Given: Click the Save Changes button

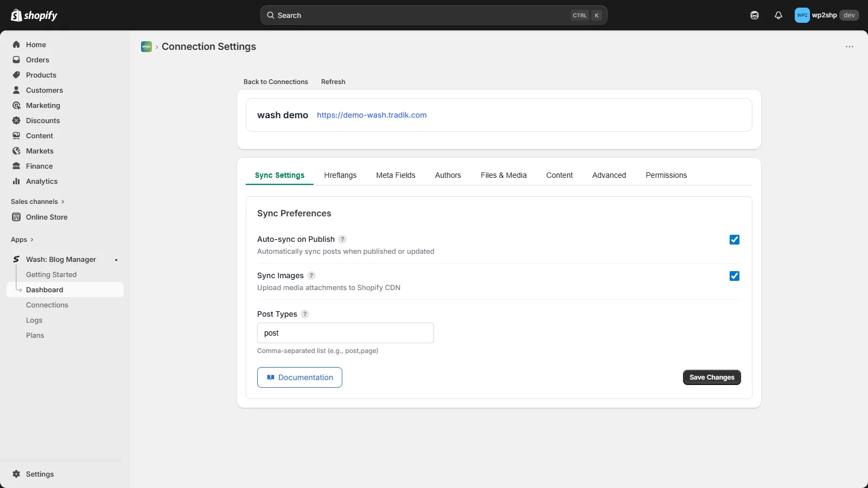Looking at the screenshot, I should coord(712,377).
